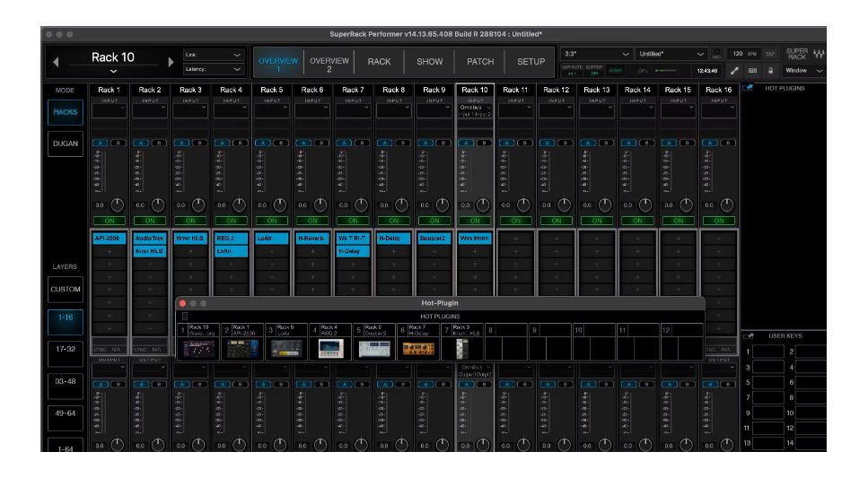
Task: Toggle Rack 3 ON button
Action: (x=190, y=221)
